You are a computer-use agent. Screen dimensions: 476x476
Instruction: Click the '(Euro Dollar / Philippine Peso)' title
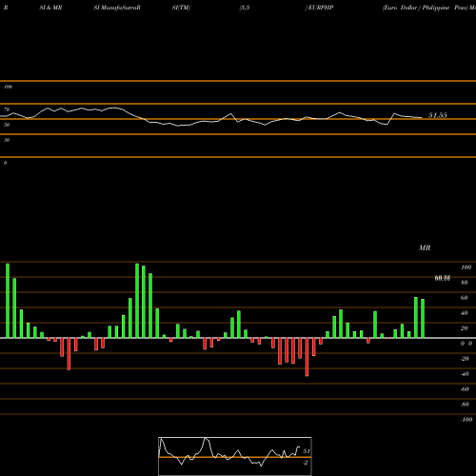pos(426,8)
